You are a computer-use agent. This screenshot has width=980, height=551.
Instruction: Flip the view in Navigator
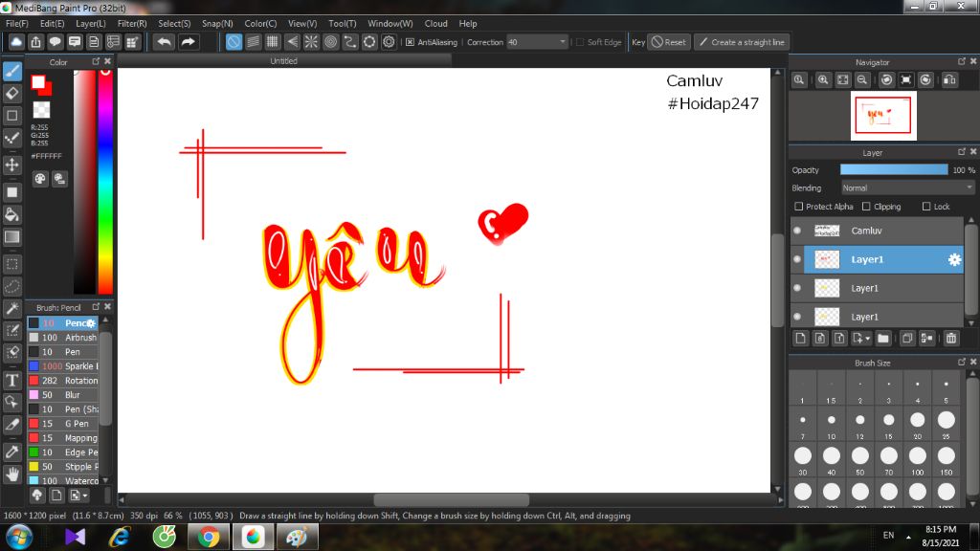[949, 80]
